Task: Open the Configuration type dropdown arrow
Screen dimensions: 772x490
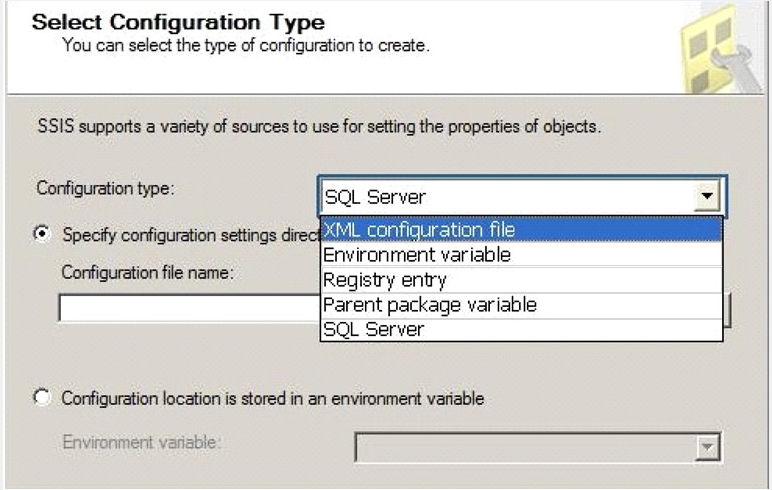Action: (707, 196)
